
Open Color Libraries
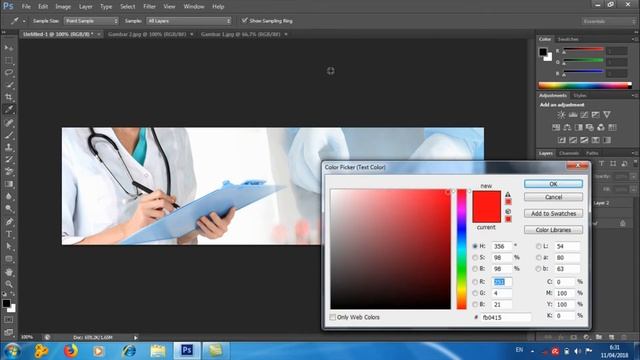click(x=553, y=230)
